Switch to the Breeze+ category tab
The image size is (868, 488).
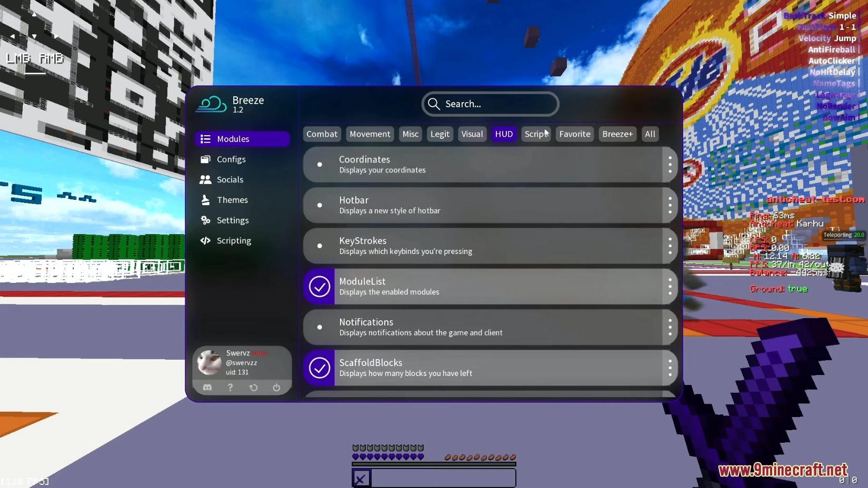(617, 134)
